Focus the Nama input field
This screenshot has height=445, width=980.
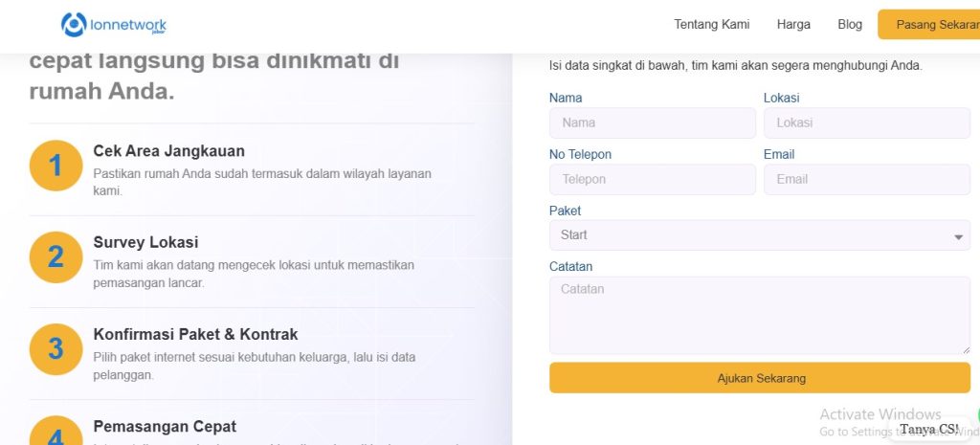[652, 122]
